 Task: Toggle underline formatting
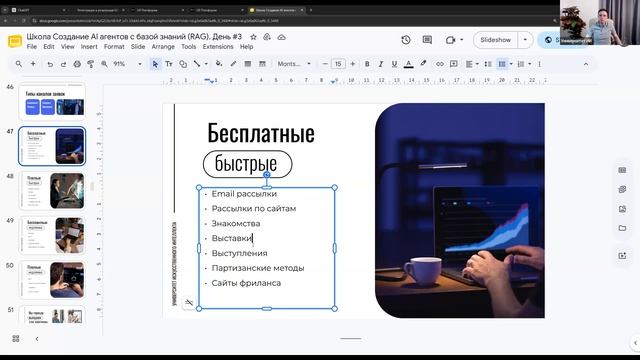coord(394,64)
